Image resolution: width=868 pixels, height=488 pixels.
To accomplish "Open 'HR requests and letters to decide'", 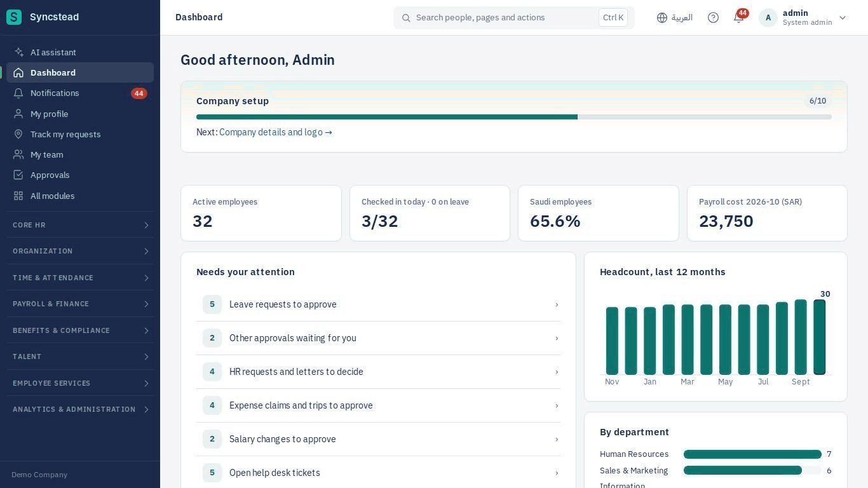I will click(378, 372).
